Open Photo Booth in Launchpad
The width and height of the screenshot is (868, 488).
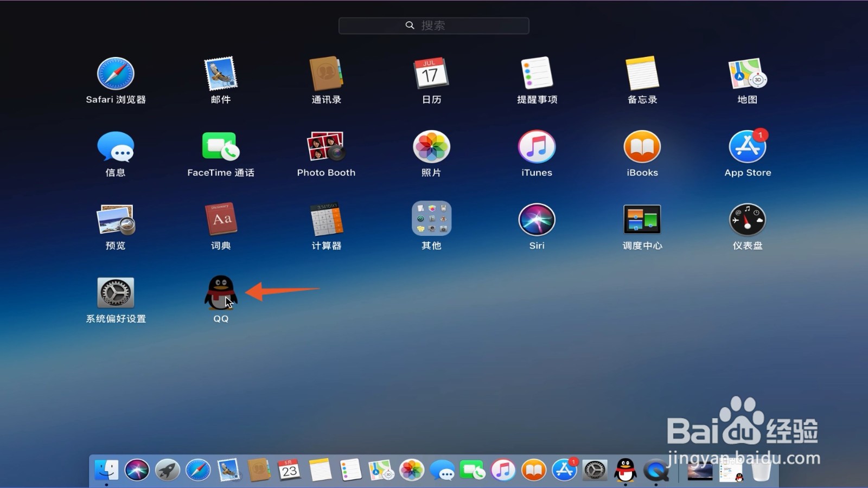click(326, 146)
